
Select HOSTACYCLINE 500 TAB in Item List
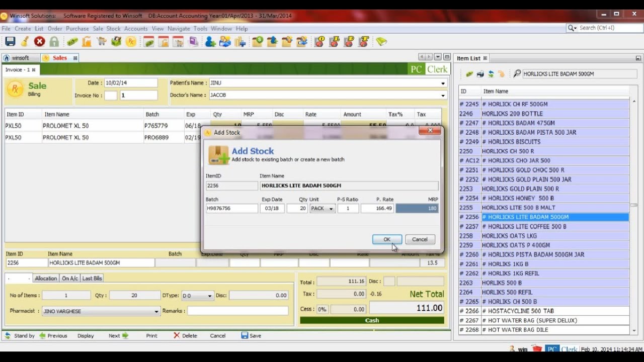point(543,311)
